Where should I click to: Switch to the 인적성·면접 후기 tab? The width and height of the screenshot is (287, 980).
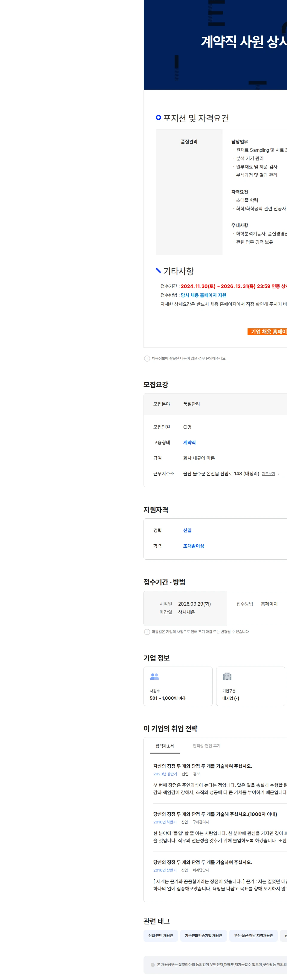(206, 746)
